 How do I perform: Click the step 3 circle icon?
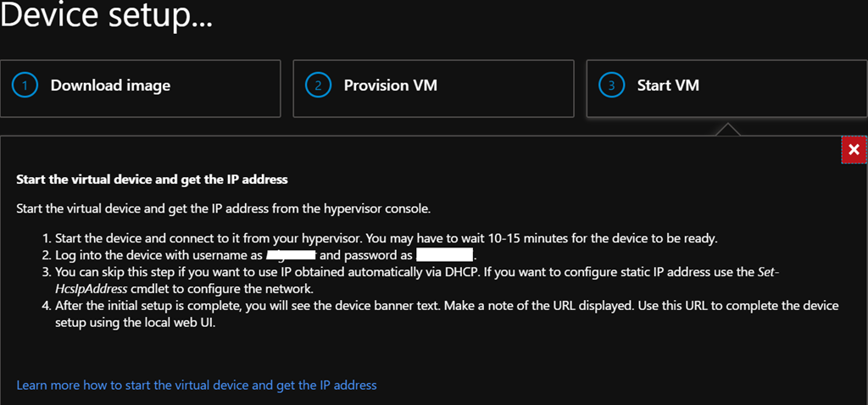point(613,86)
